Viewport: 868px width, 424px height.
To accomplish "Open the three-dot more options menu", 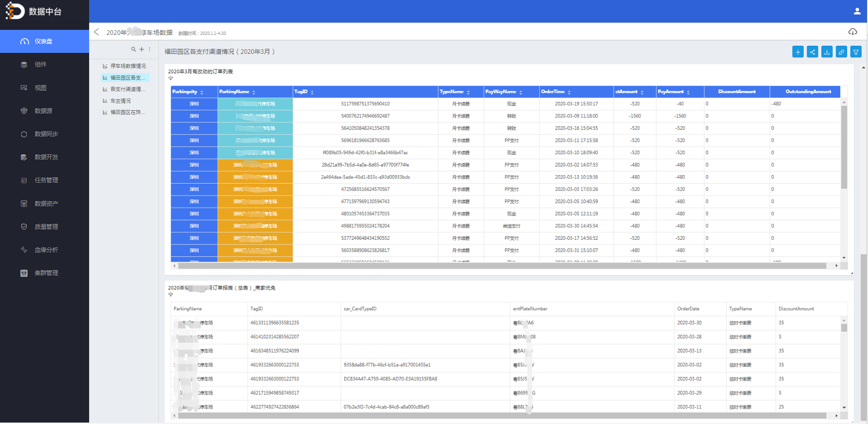I will pos(149,49).
